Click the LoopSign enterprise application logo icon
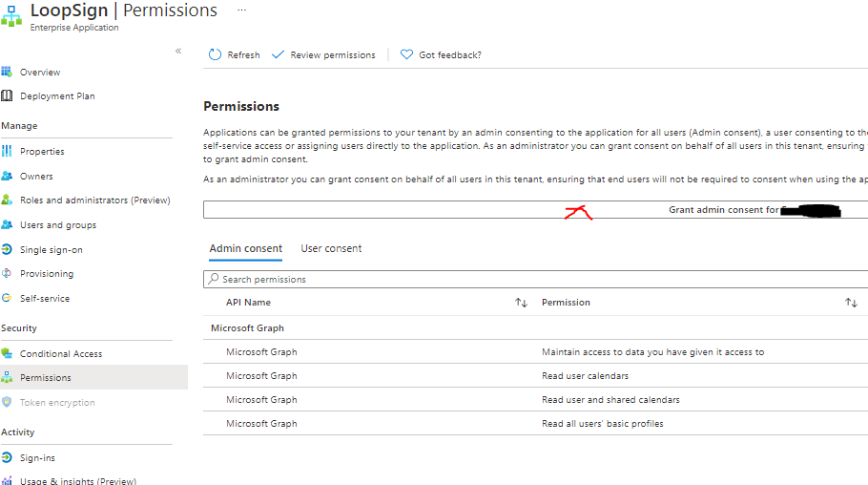 [11, 15]
